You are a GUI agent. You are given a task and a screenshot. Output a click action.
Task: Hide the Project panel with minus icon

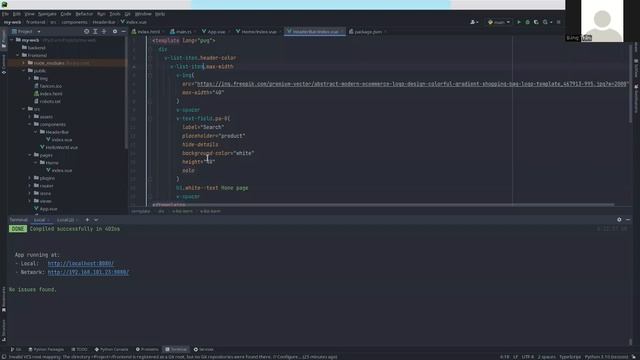[123, 31]
